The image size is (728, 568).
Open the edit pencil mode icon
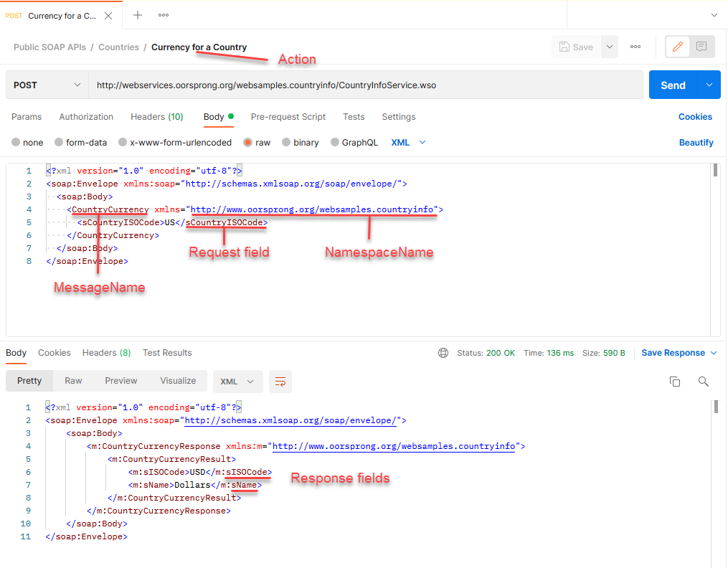click(x=676, y=47)
